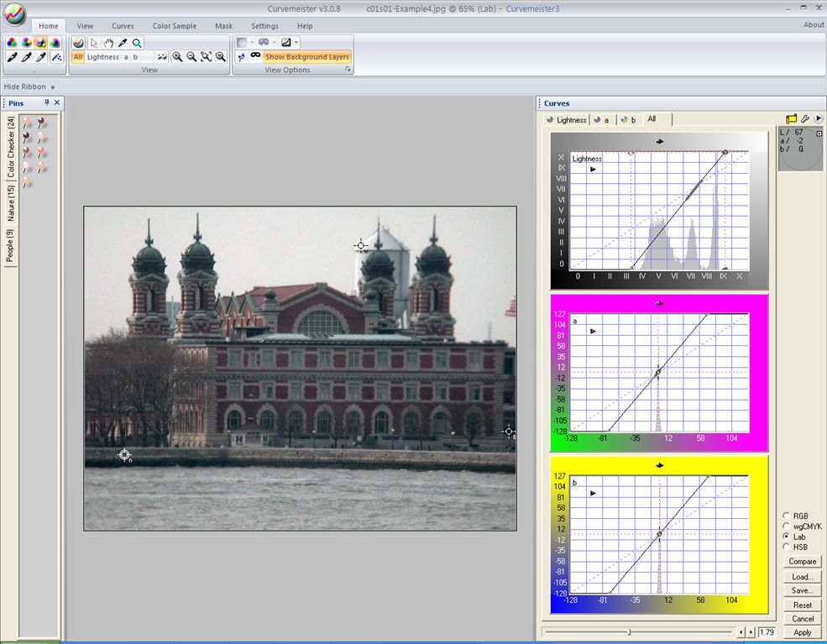This screenshot has width=827, height=644.
Task: Toggle the Lightness channel view in ribbon
Action: [x=102, y=56]
